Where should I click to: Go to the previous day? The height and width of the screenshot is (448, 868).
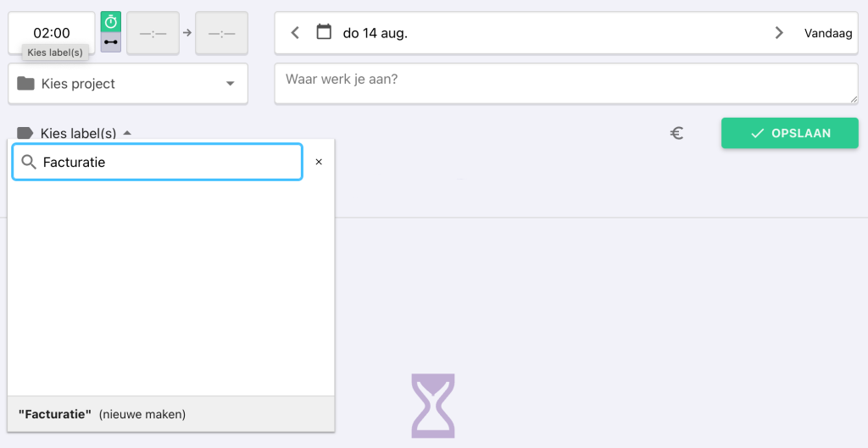pos(295,33)
